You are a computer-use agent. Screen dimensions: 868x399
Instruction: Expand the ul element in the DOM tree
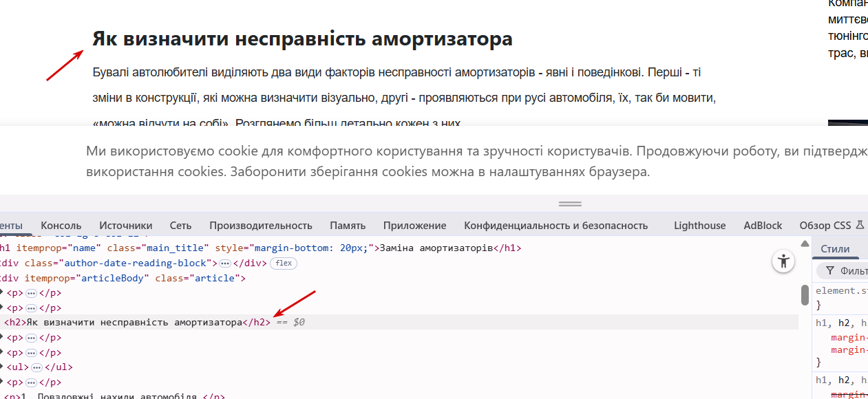coord(2,367)
